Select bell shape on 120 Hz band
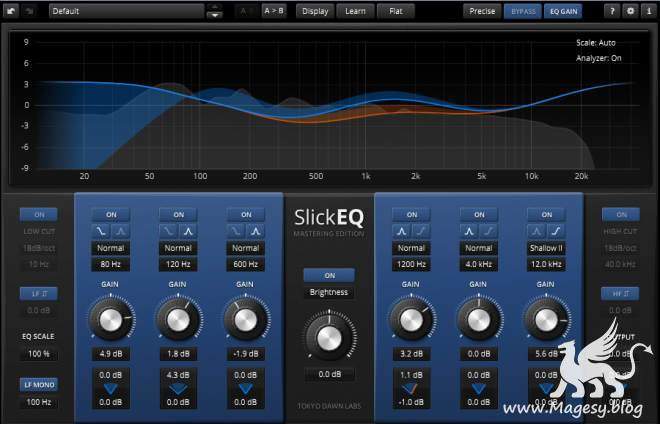This screenshot has height=424, width=660. 188,231
